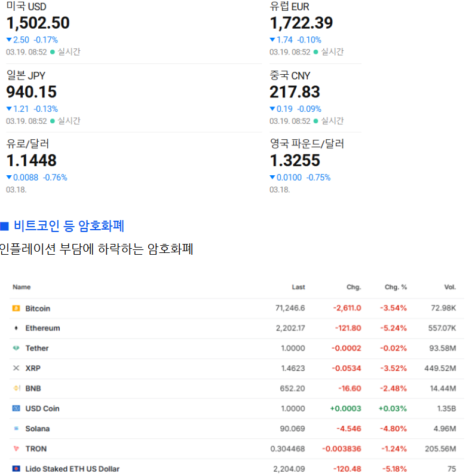Click the BNB coin icon
Viewport: 472px width, 476px height.
coord(16,389)
